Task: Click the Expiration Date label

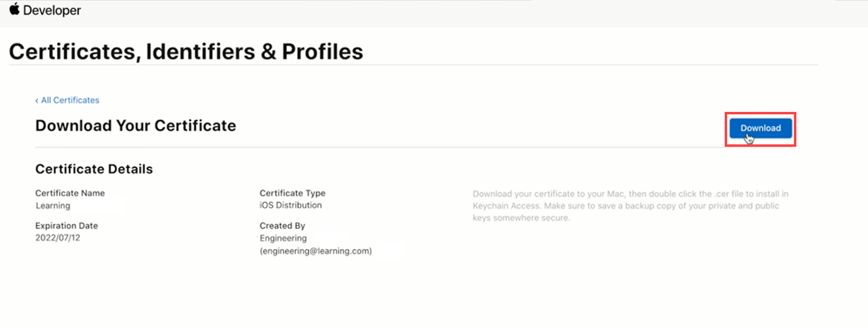Action: (66, 226)
